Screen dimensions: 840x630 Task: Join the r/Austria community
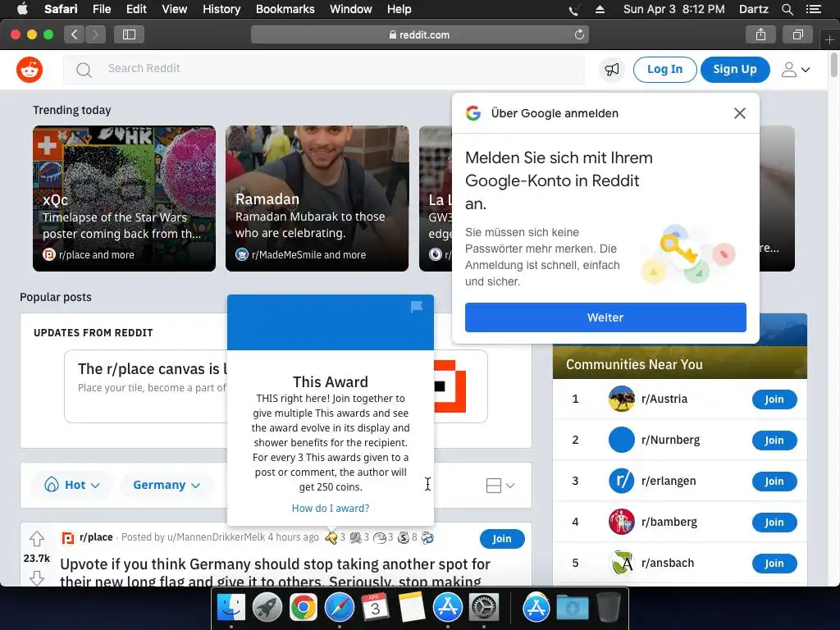[x=774, y=399]
